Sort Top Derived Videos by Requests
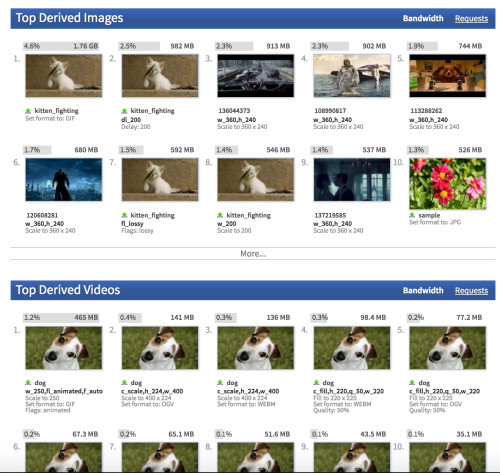Screen dimensions: 500x473 pos(471,290)
